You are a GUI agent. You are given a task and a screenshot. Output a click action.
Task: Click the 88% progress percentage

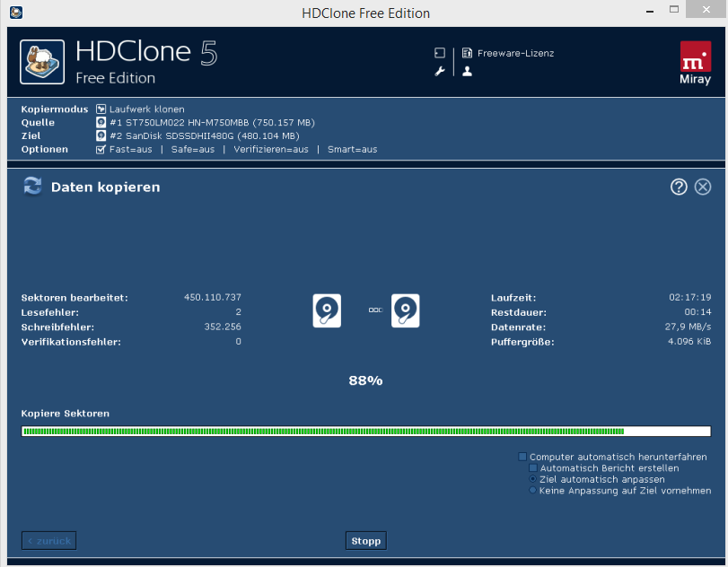pos(365,380)
